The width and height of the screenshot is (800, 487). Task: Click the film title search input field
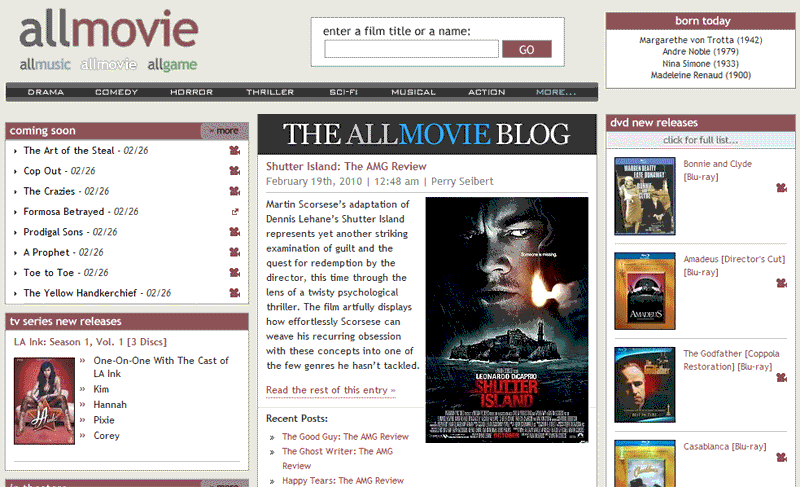[411, 49]
